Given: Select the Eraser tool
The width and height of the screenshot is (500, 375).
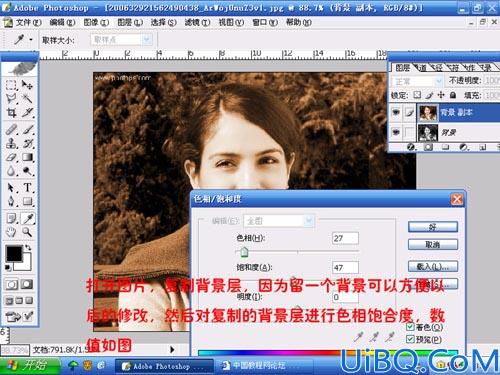Looking at the screenshot, I should pyautogui.click(x=12, y=157).
